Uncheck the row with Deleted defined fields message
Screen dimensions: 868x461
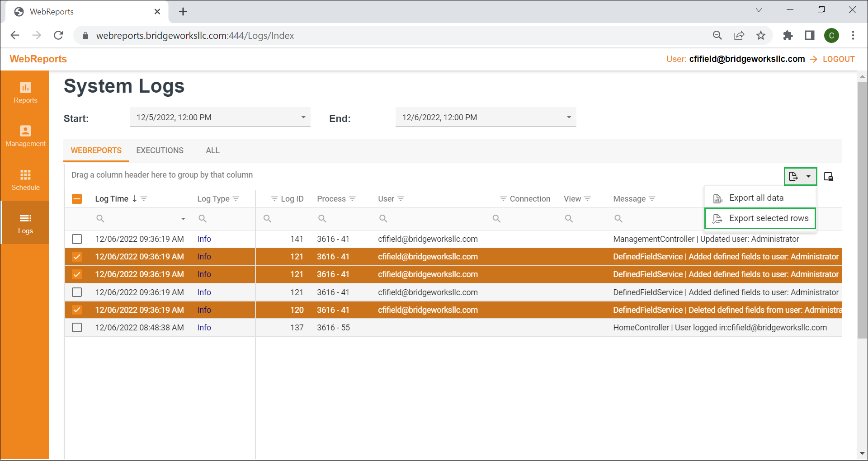click(77, 310)
